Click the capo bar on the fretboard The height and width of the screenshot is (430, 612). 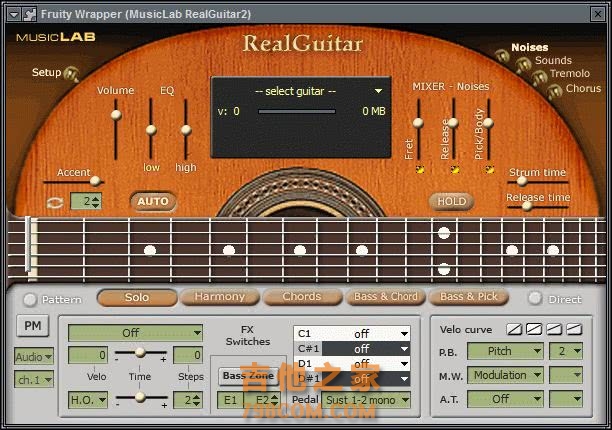click(28, 244)
